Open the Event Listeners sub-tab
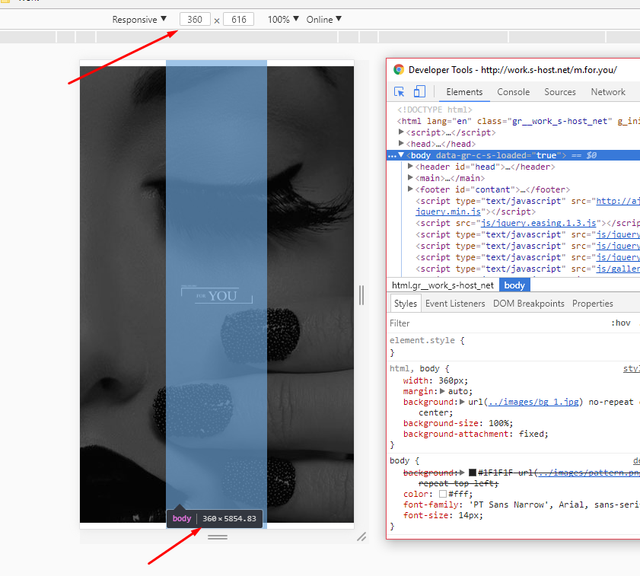The width and height of the screenshot is (640, 576). [x=455, y=304]
